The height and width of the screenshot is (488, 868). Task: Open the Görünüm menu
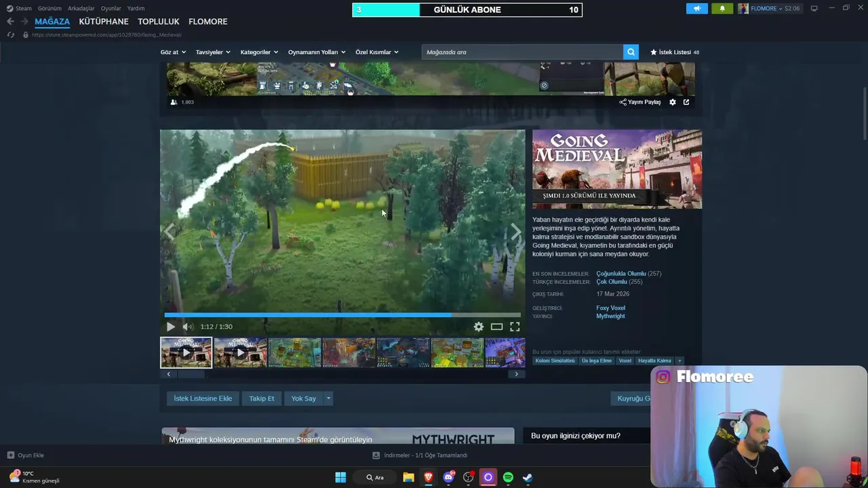(50, 8)
